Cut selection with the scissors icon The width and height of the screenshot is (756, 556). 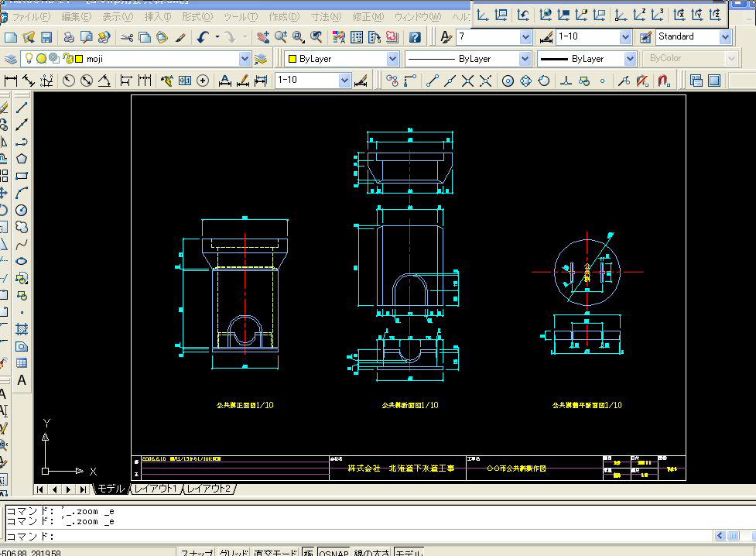tap(127, 37)
